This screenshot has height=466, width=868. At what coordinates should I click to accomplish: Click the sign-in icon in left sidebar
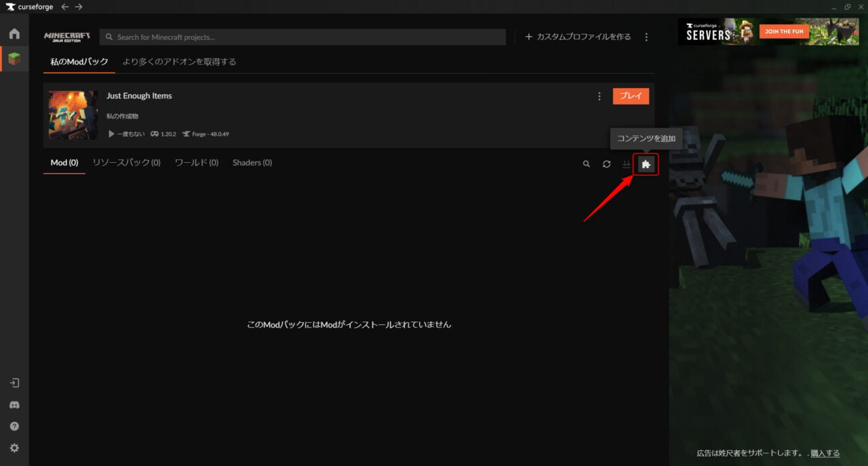(x=14, y=383)
